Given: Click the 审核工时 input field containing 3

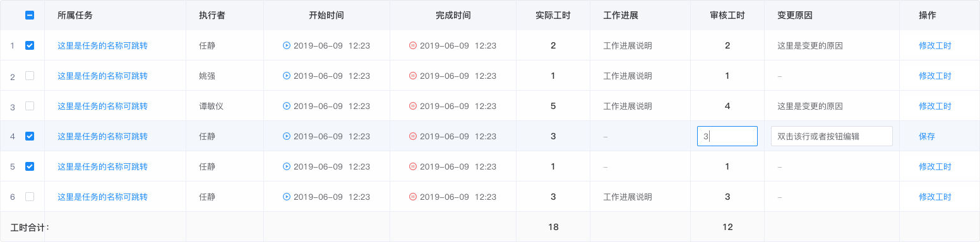Looking at the screenshot, I should (x=727, y=136).
